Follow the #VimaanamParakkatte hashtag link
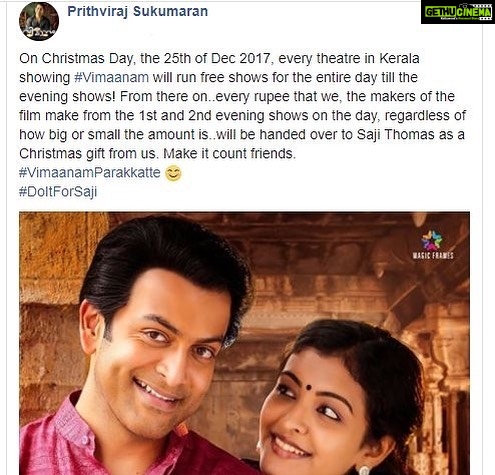This screenshot has width=495, height=475. tap(90, 173)
